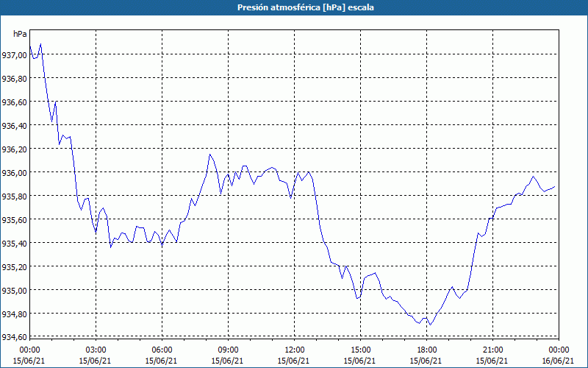
Task: Select the 936,40 y-axis value
Action: click(x=14, y=126)
